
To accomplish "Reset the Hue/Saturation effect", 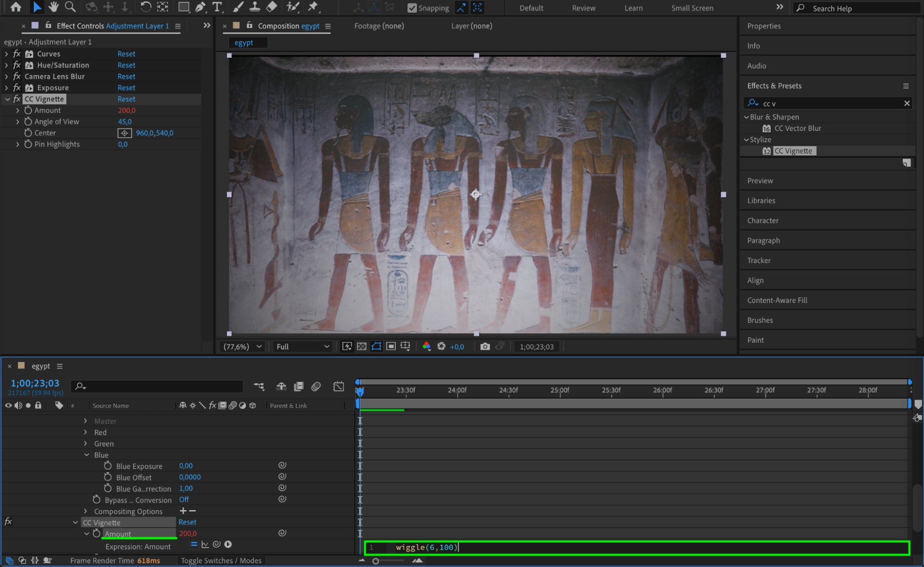I will point(126,65).
